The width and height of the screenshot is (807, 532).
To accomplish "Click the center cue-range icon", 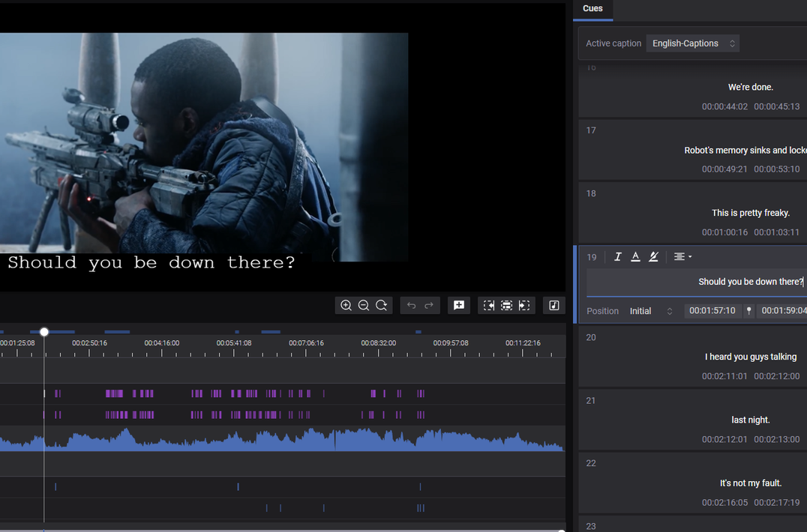I will 506,305.
